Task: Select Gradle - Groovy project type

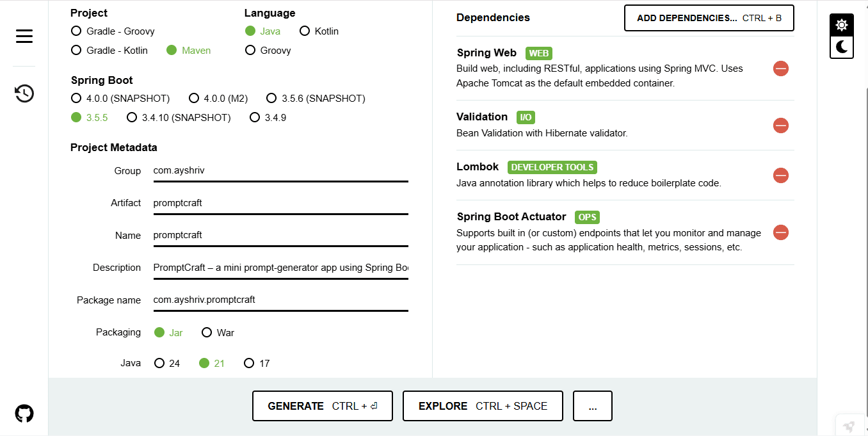Action: (x=113, y=31)
